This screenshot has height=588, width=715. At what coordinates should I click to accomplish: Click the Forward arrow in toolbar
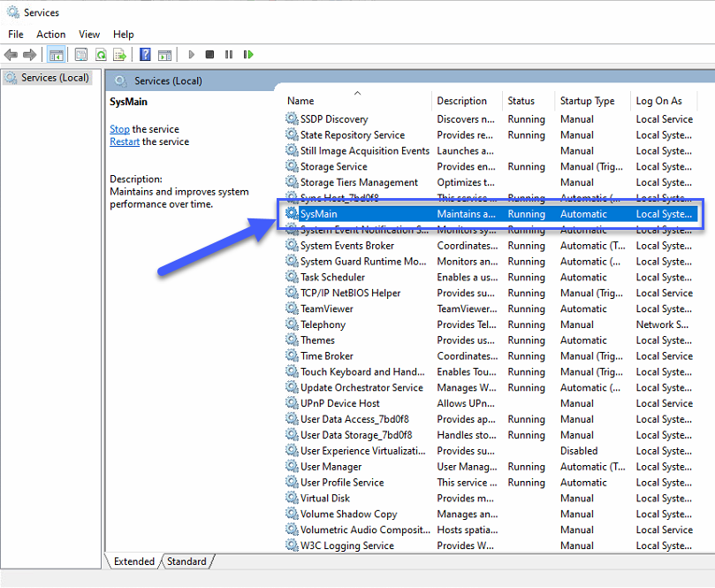pyautogui.click(x=30, y=55)
